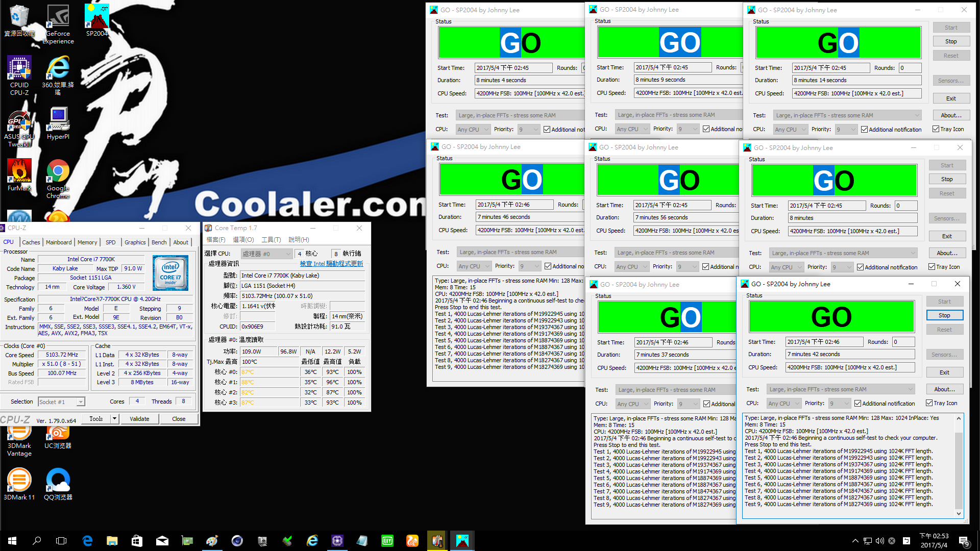Launch the QQ browser desktop icon
Viewport: 980px width, 551px height.
(58, 484)
